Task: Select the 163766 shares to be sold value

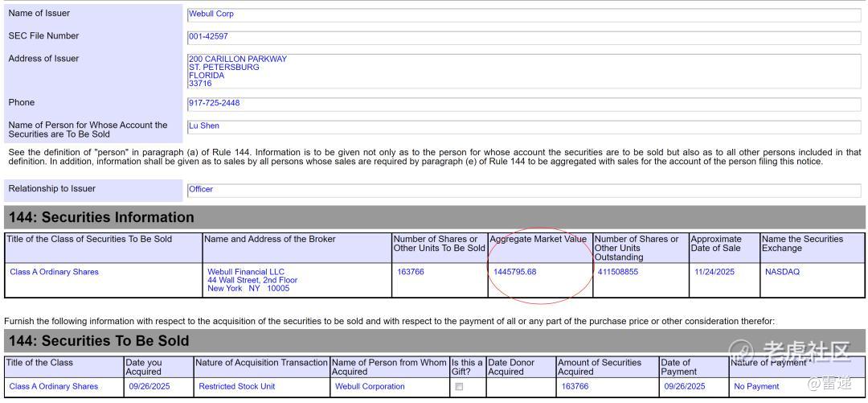Action: pyautogui.click(x=411, y=272)
